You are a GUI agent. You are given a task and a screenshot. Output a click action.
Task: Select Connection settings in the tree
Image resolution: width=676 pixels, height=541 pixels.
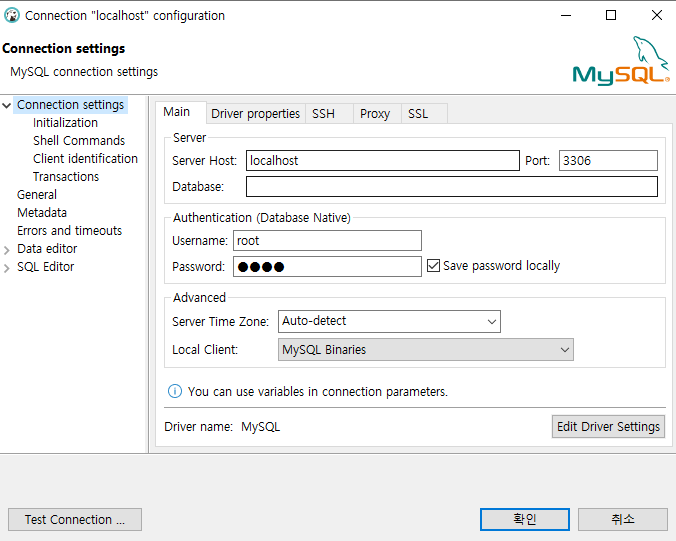(x=70, y=105)
